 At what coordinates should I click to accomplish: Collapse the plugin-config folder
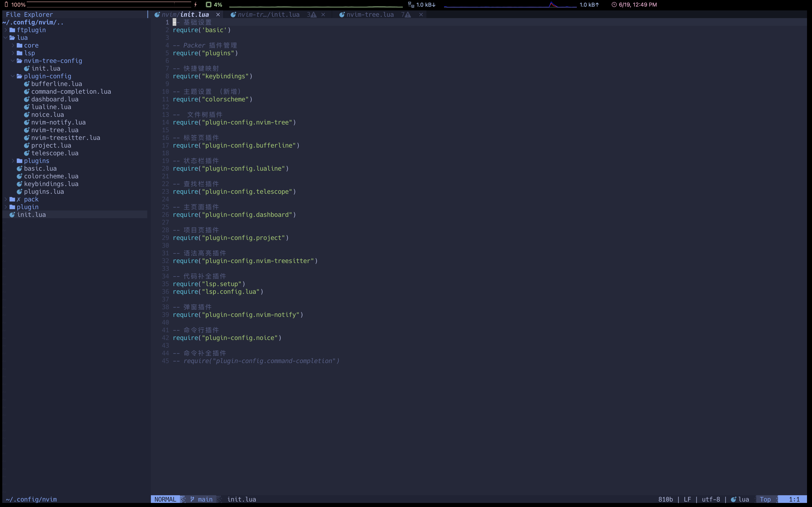(13, 76)
